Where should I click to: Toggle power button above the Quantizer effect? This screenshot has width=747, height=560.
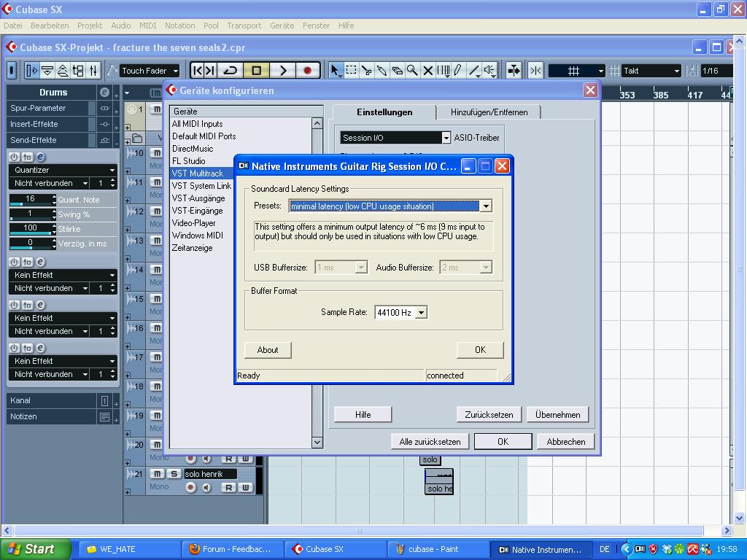pyautogui.click(x=14, y=157)
